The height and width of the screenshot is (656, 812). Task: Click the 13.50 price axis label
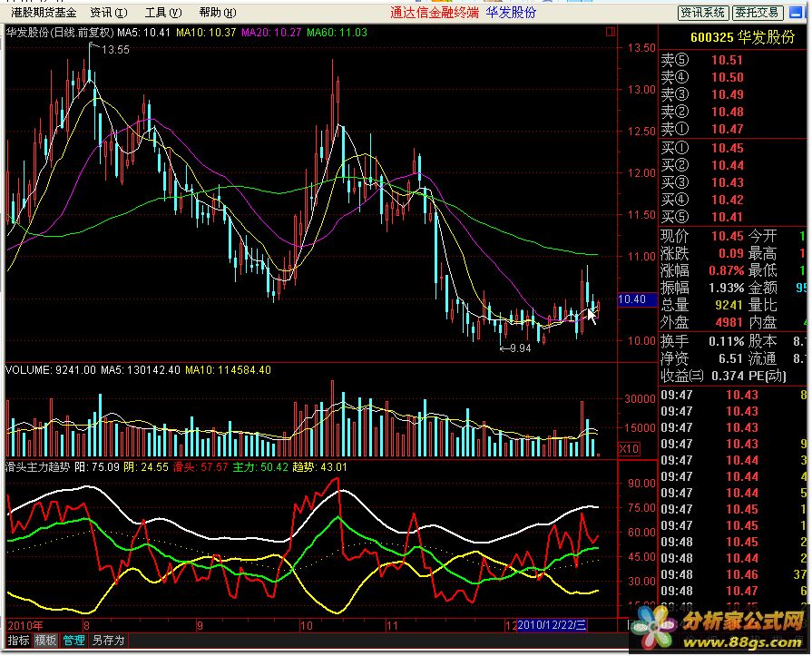(x=641, y=48)
